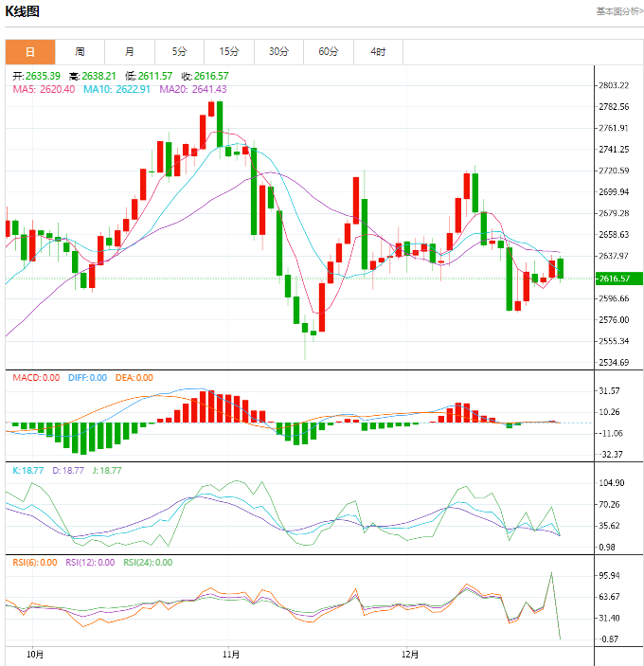Switch to the 月 monthly tab
The height and width of the screenshot is (666, 644).
130,52
